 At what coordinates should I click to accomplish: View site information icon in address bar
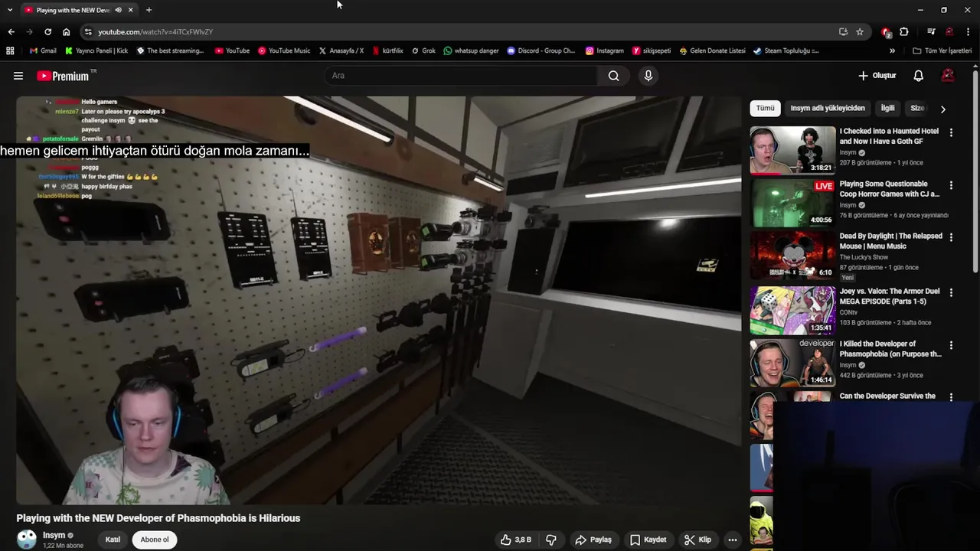(88, 31)
